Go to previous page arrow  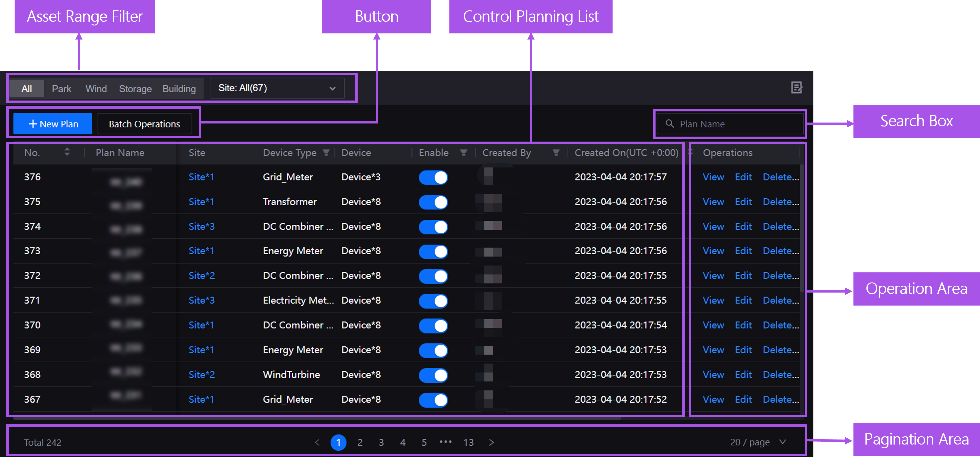tap(317, 442)
